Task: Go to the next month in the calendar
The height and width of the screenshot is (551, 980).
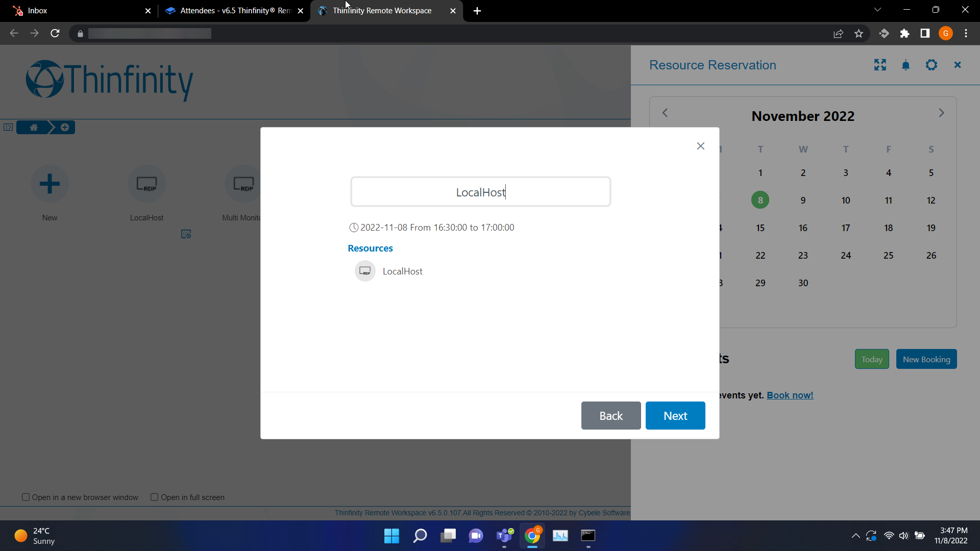Action: click(941, 113)
